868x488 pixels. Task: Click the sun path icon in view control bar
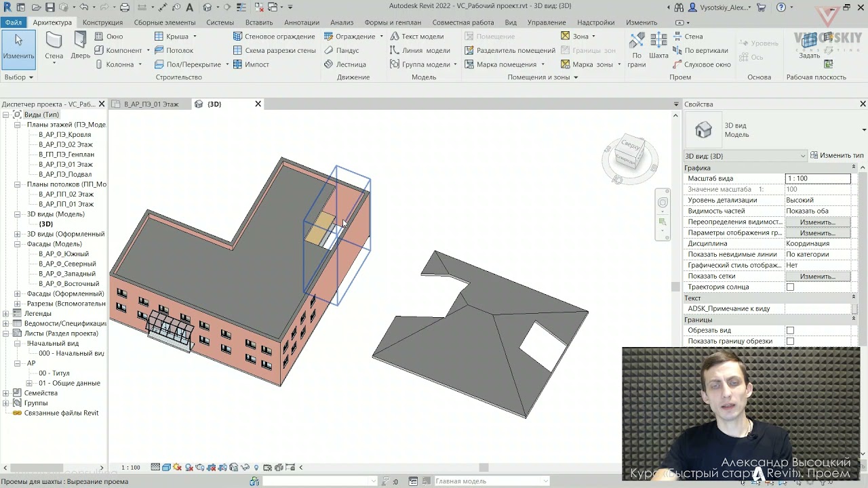pyautogui.click(x=178, y=467)
